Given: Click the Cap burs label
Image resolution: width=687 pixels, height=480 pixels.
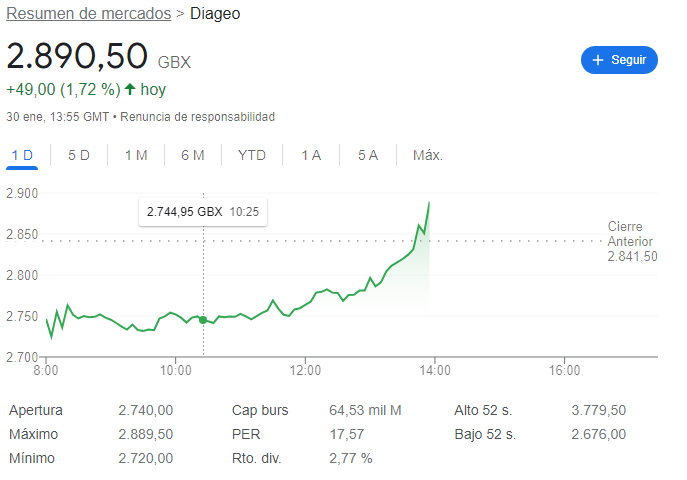Looking at the screenshot, I should click(260, 410).
